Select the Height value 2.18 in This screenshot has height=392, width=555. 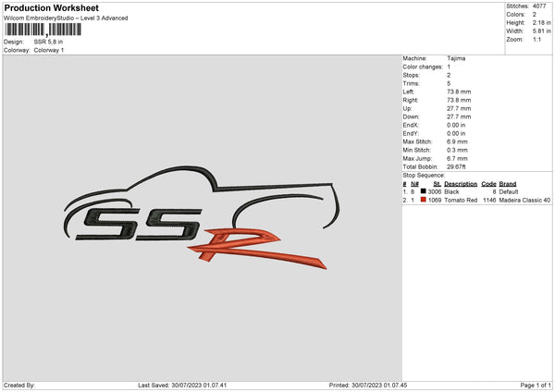click(x=541, y=22)
